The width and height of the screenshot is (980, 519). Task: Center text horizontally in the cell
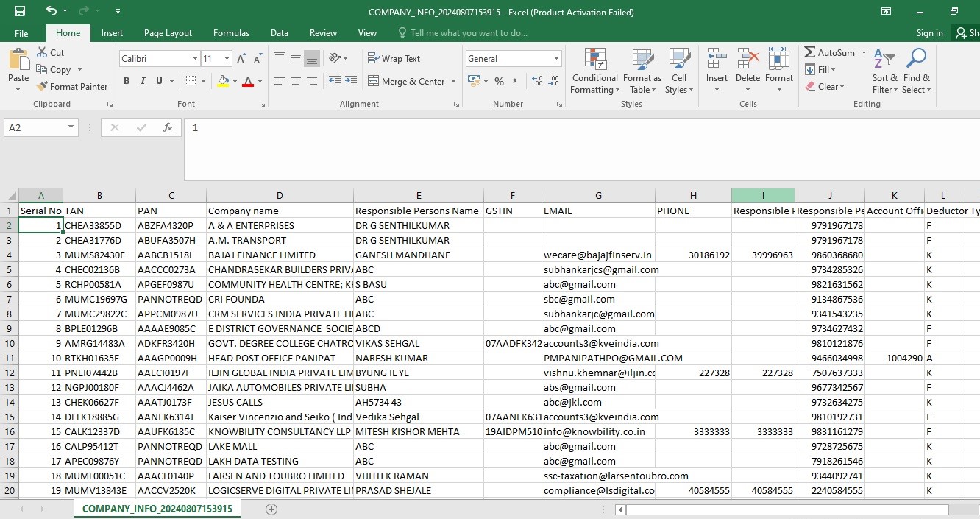tap(296, 81)
